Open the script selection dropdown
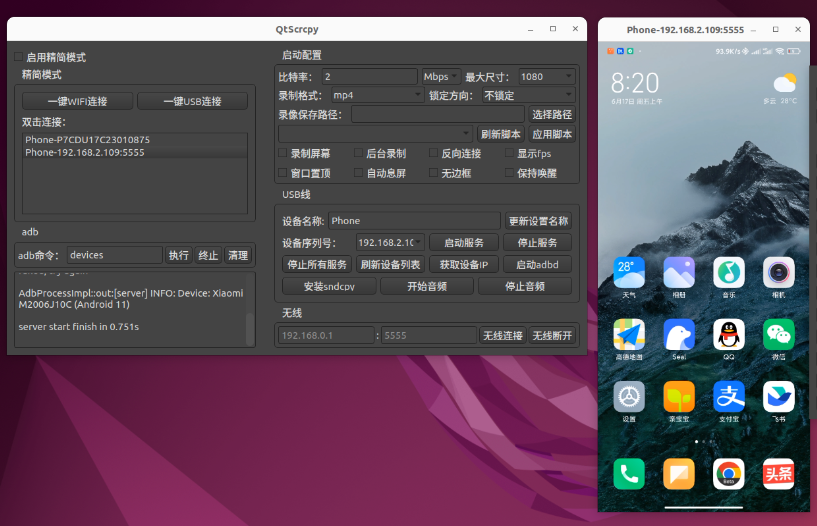Viewport: 817px width, 526px height. coord(375,134)
